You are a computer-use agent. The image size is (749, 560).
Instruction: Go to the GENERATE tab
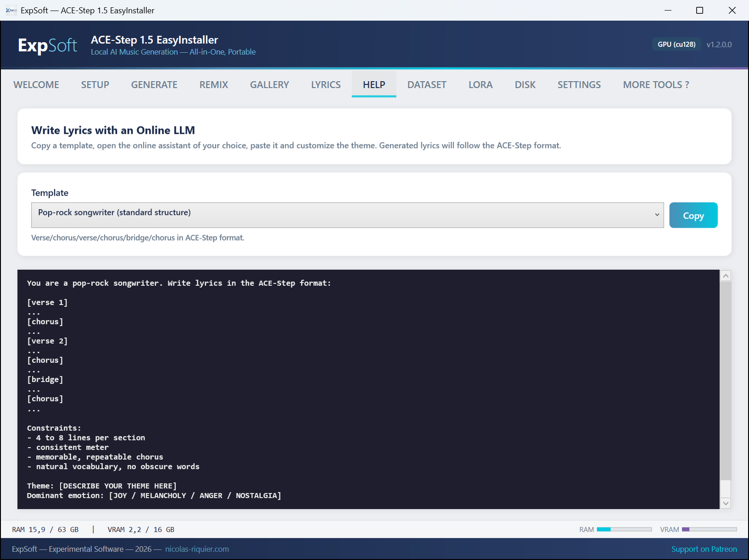tap(154, 84)
